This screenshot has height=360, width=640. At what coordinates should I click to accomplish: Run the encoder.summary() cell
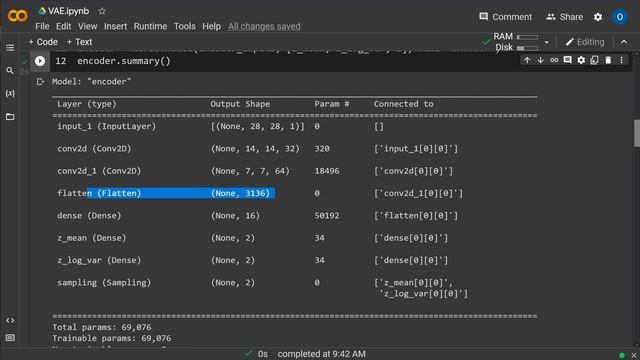click(40, 61)
